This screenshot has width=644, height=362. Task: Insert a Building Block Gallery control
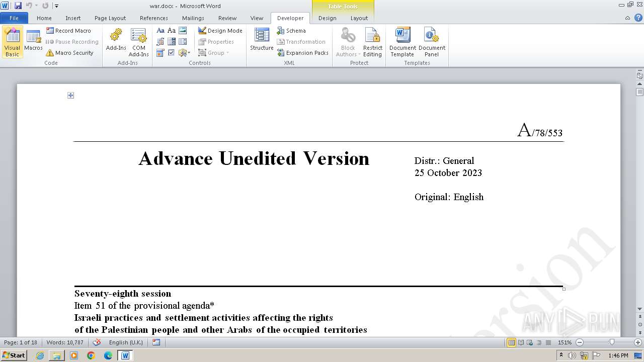point(160,42)
